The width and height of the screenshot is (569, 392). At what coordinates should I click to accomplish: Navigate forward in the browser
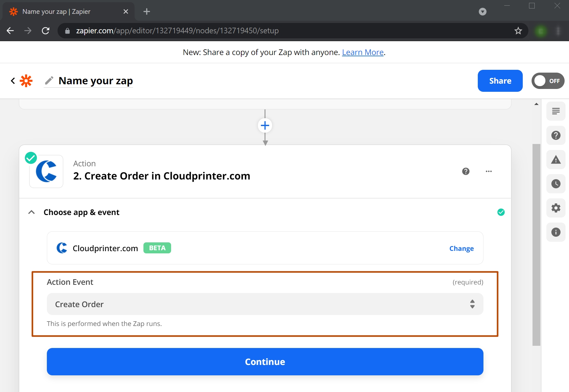[28, 30]
